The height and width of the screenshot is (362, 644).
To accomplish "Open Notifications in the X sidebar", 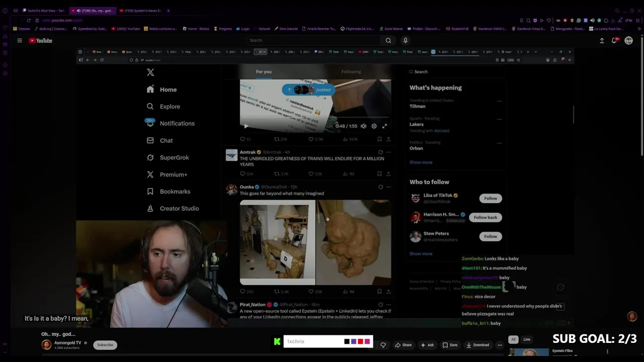I will (170, 123).
